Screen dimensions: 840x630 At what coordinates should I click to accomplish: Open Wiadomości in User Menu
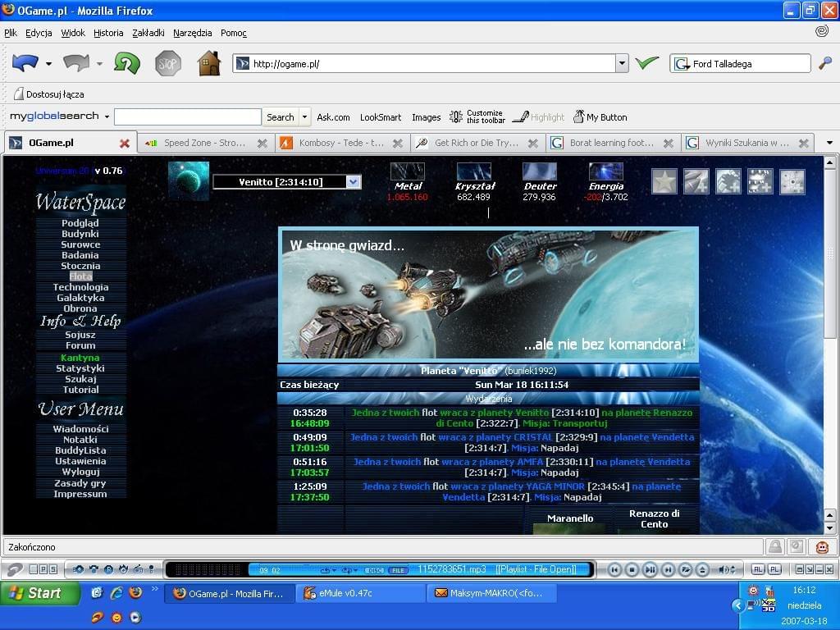point(80,429)
